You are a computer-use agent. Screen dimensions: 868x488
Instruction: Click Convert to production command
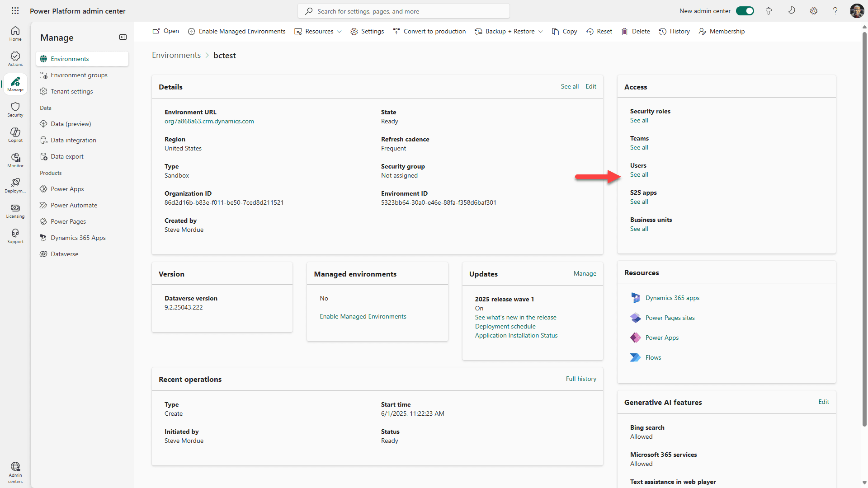click(x=429, y=31)
